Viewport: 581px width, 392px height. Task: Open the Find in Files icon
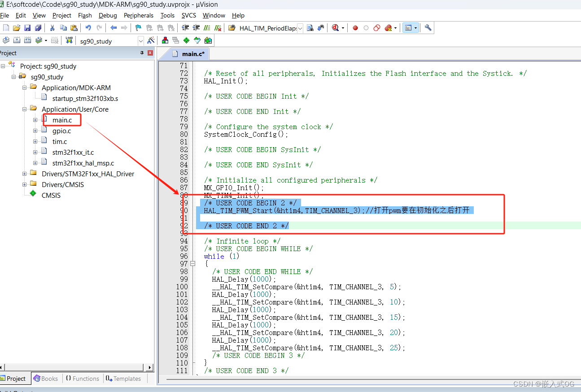pos(232,28)
